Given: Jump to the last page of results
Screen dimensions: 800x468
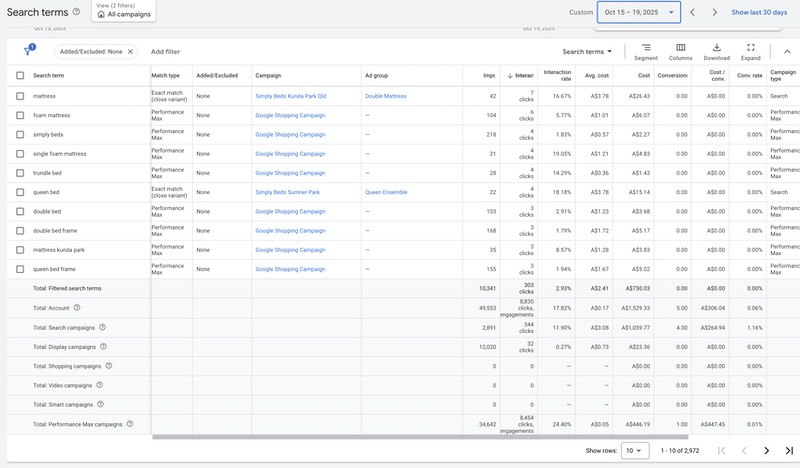Looking at the screenshot, I should pos(789,451).
